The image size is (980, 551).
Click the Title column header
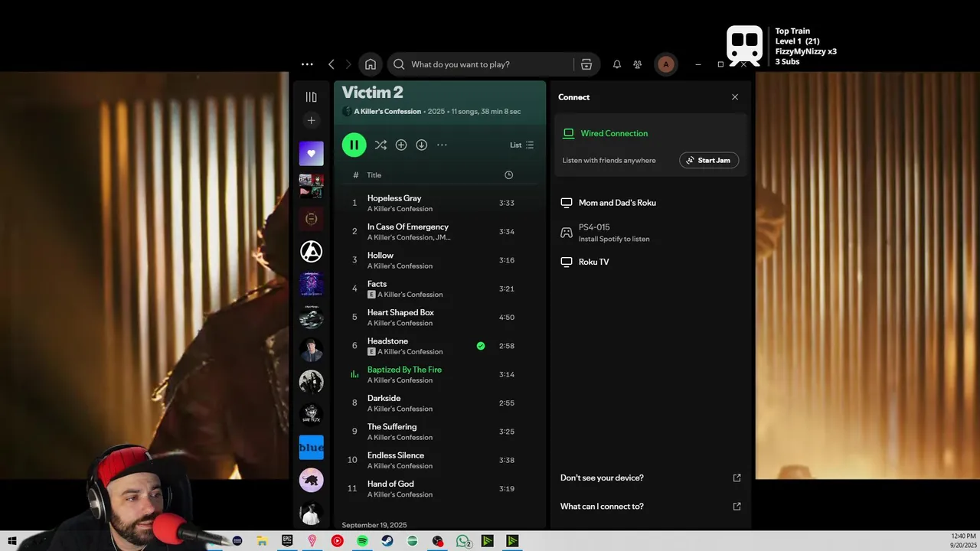point(374,175)
